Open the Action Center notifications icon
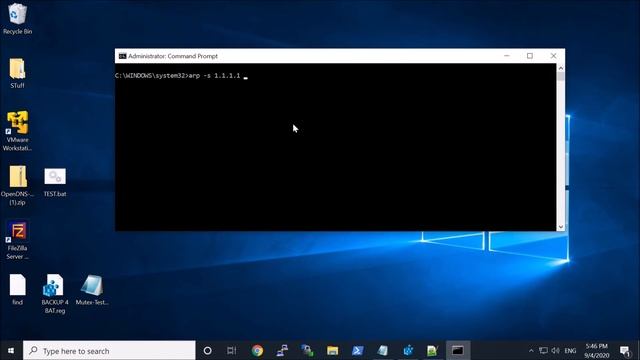Viewport: 640px width, 360px height. (x=625, y=351)
